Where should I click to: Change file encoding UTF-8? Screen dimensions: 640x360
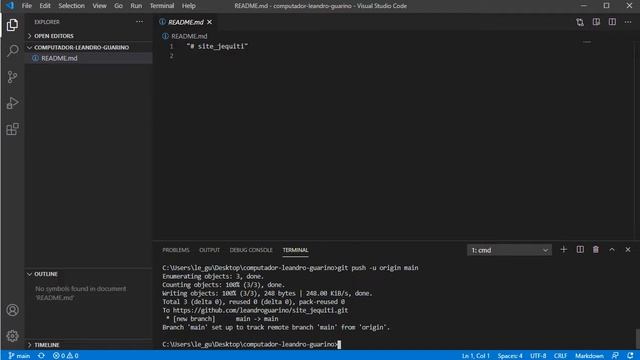(x=538, y=356)
